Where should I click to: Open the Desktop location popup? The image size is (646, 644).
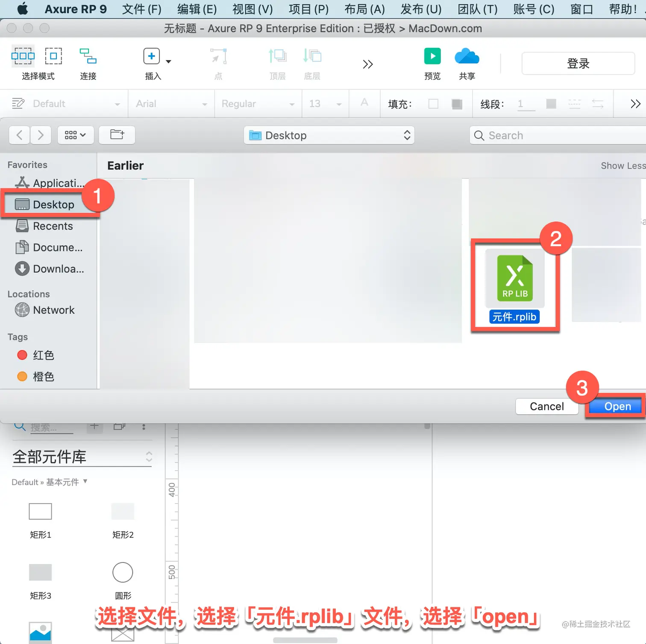[x=329, y=135]
